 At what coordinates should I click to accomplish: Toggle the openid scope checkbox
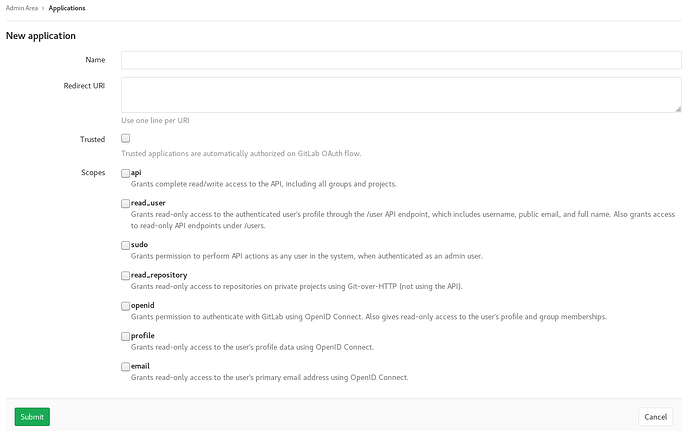coord(126,305)
